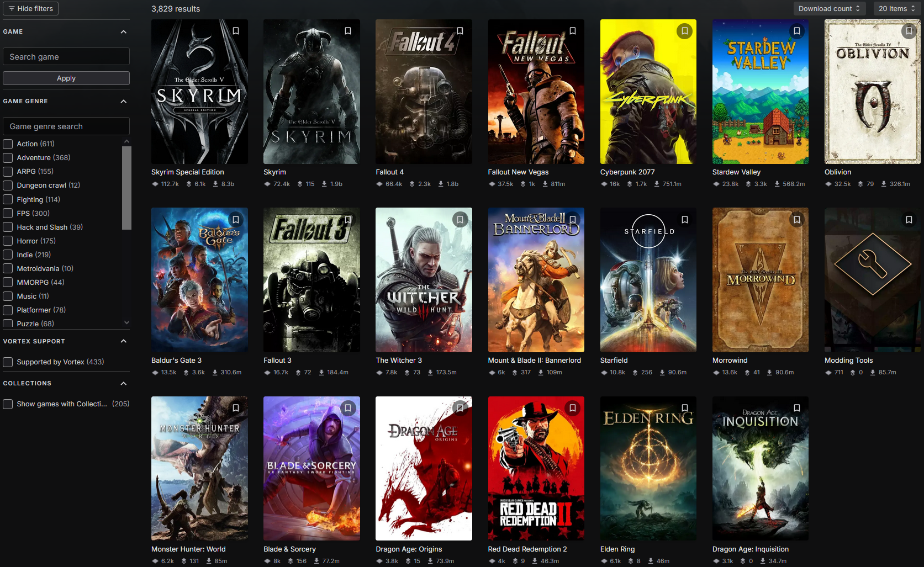Open Monster Hunter: World title link

pos(188,549)
